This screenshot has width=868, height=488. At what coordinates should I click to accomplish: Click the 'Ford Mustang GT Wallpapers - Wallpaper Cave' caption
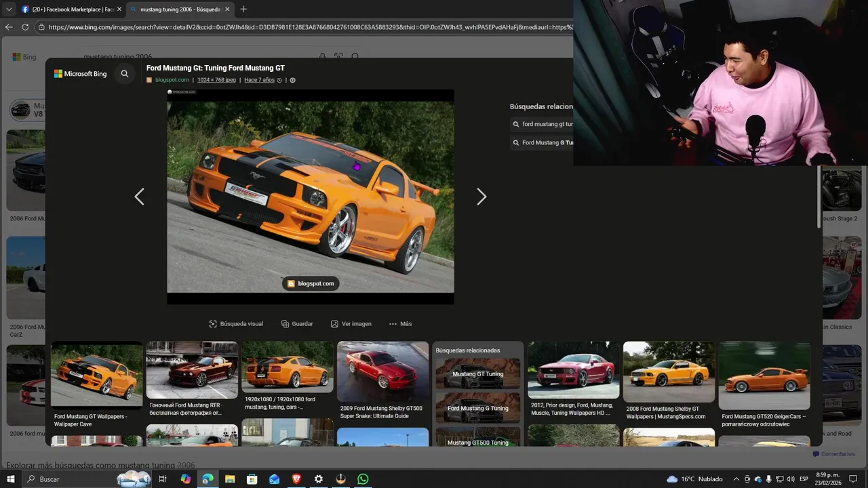(x=90, y=420)
